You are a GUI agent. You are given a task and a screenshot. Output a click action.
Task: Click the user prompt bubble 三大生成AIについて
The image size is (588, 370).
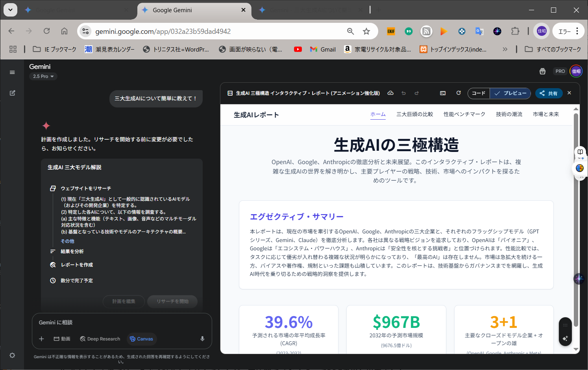pyautogui.click(x=156, y=98)
